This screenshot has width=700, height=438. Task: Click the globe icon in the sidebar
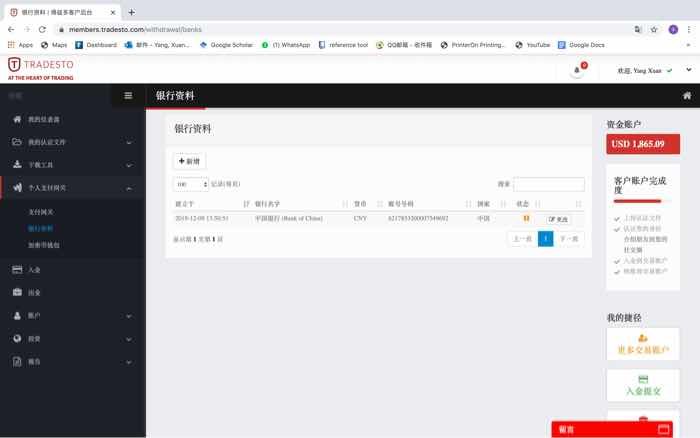(17, 338)
